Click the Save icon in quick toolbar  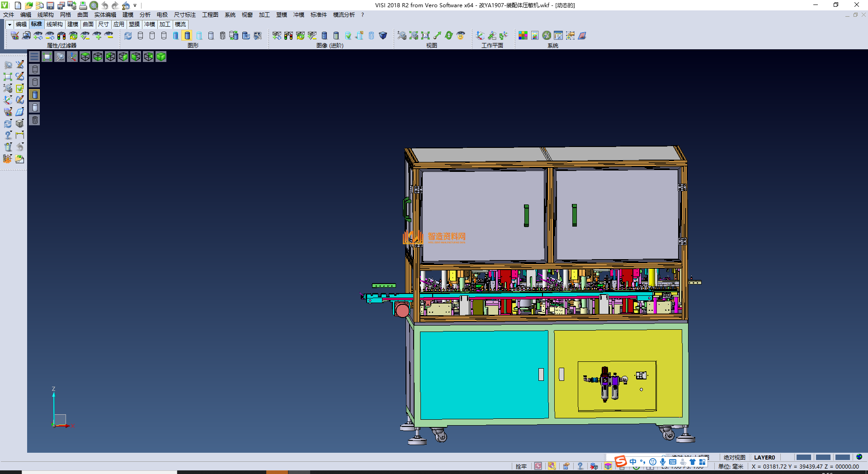point(50,5)
